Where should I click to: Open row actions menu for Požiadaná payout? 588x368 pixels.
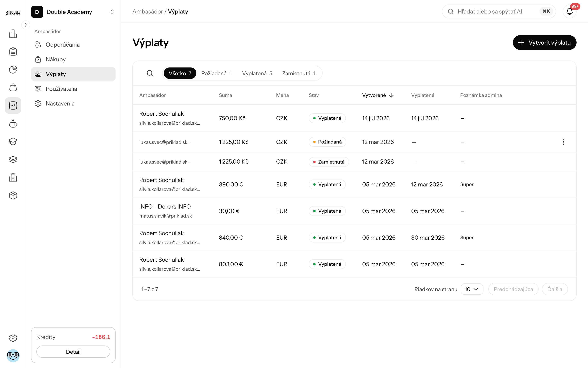click(x=563, y=142)
